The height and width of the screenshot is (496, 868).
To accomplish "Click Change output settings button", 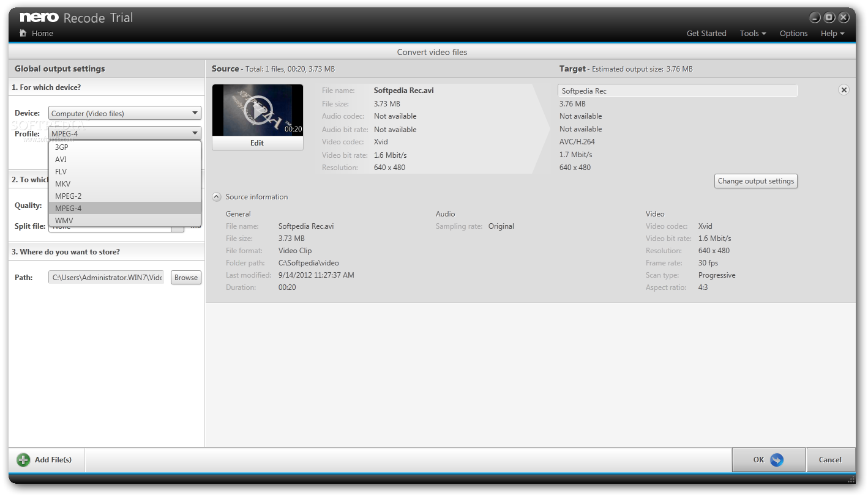I will point(756,181).
